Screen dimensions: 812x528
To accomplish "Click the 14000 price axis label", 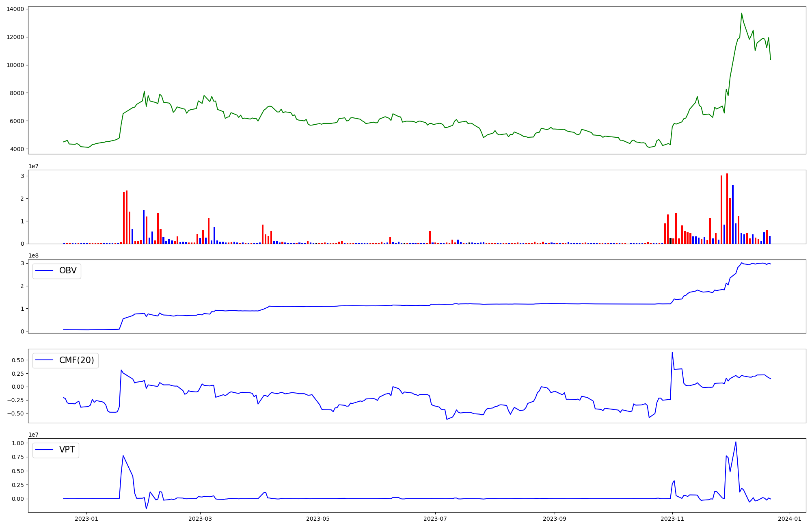I will (15, 9).
